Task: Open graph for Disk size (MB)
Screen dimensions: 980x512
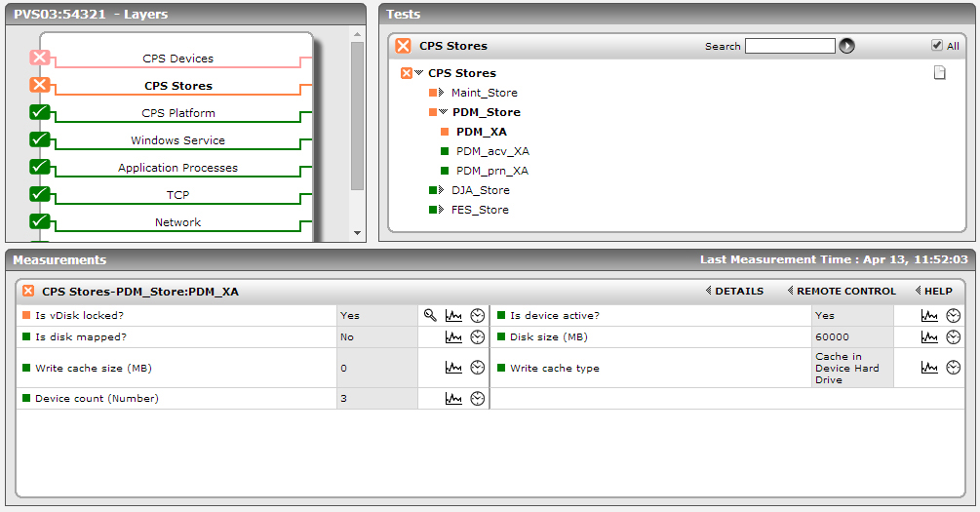Action: 929,337
